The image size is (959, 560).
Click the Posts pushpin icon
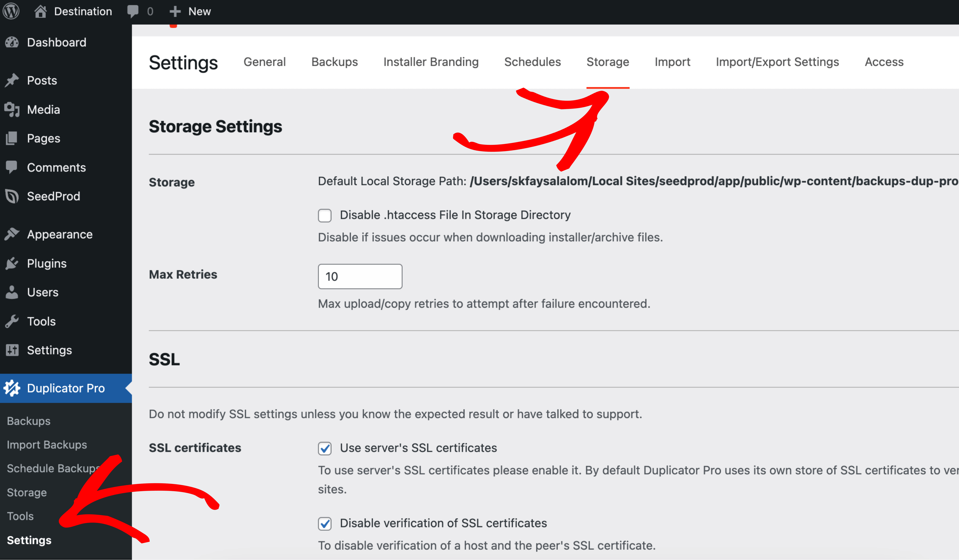[x=12, y=80]
